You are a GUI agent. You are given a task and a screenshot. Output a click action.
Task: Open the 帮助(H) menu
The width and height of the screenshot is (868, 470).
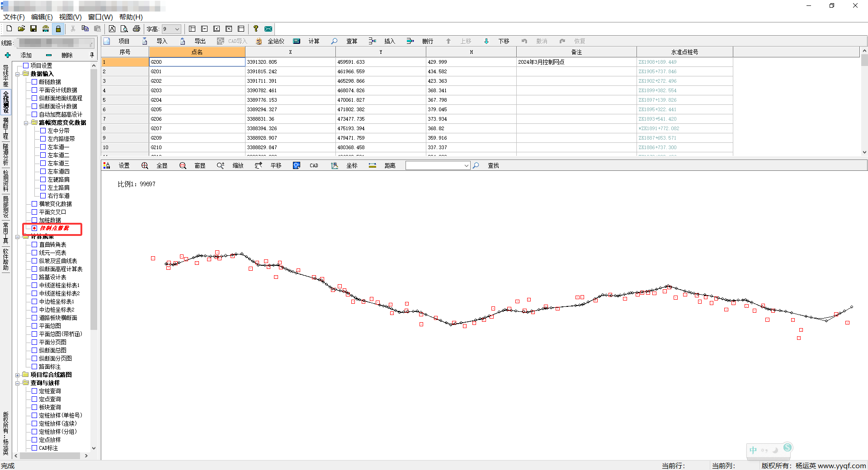[131, 17]
